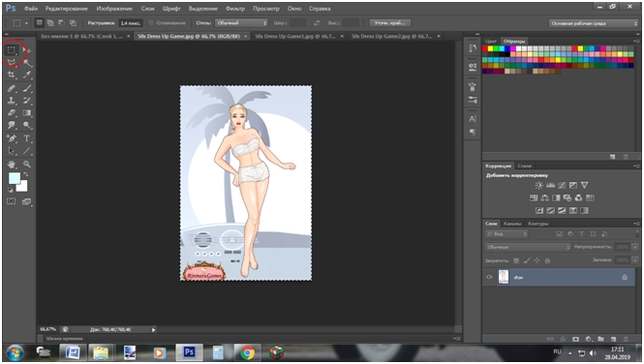Switch to Цвет panel tab
Screen dimensions: 644x364
(x=491, y=41)
